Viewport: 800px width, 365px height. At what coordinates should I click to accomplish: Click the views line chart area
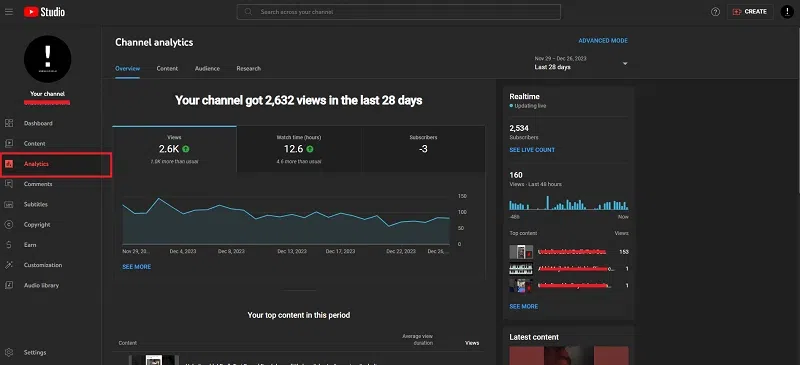click(x=286, y=221)
